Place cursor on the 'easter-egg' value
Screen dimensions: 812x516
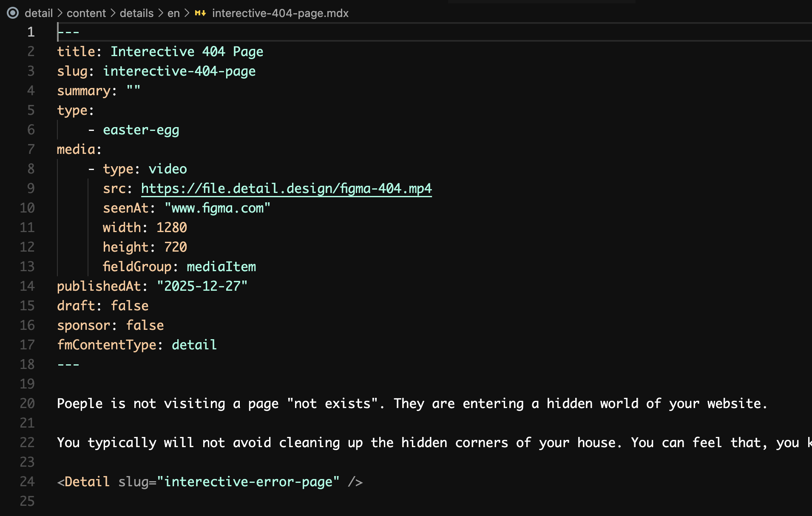click(141, 130)
